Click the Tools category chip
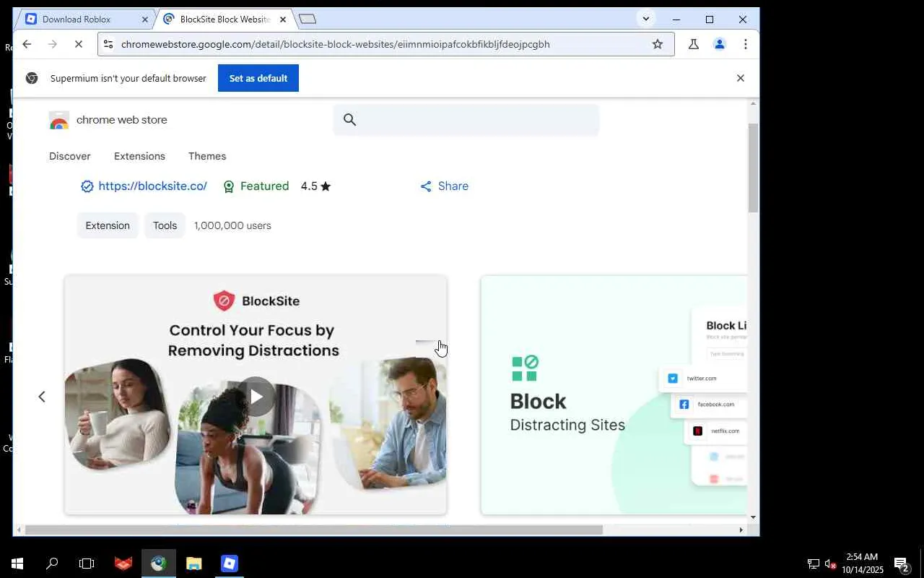 click(x=165, y=225)
